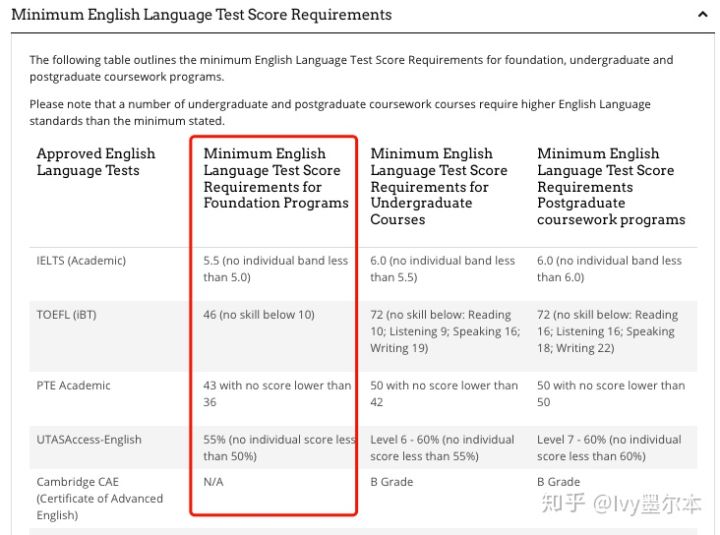Click the 'Minimum English Language Test Score Requirements' heading
The width and height of the screenshot is (720, 535).
click(x=202, y=15)
